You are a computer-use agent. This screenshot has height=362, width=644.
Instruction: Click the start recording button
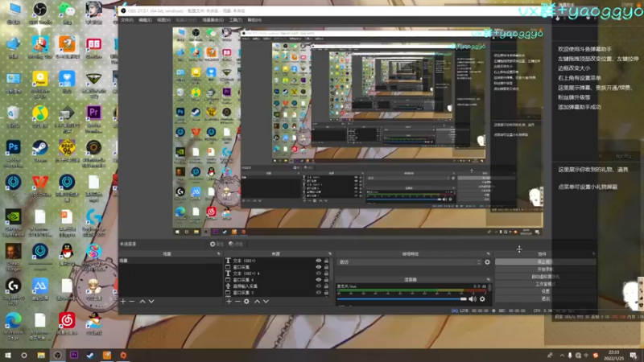(545, 269)
